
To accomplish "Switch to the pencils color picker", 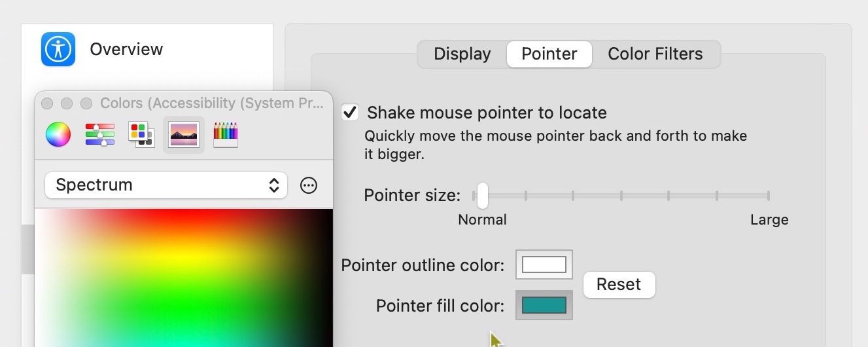I will pos(226,134).
